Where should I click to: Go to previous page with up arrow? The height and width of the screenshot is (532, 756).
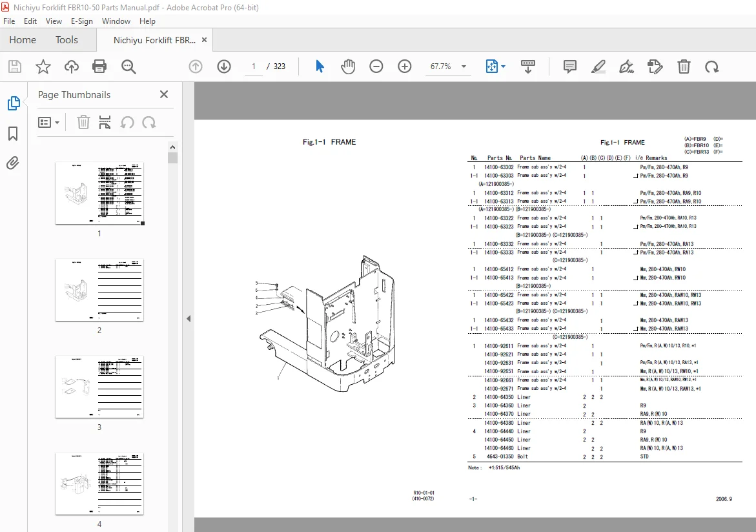(195, 66)
